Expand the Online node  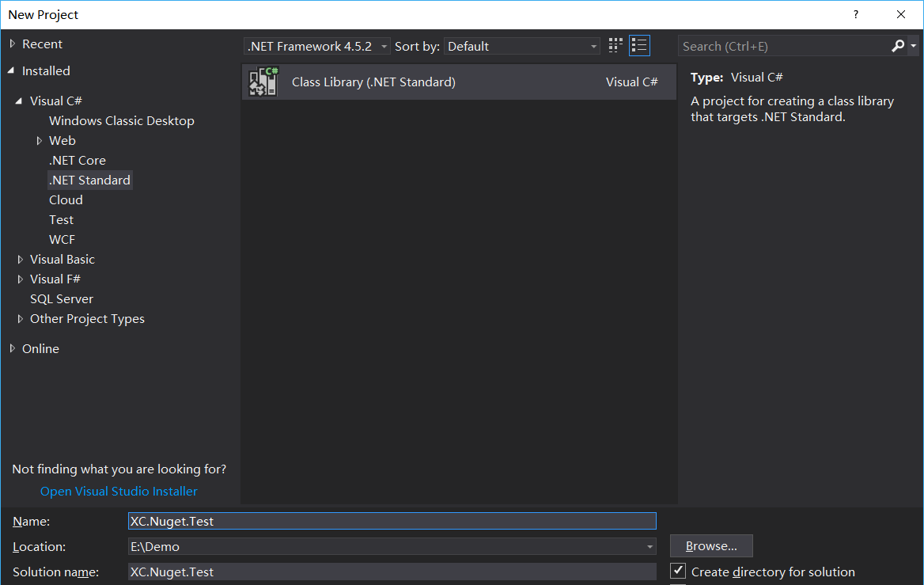coord(13,348)
